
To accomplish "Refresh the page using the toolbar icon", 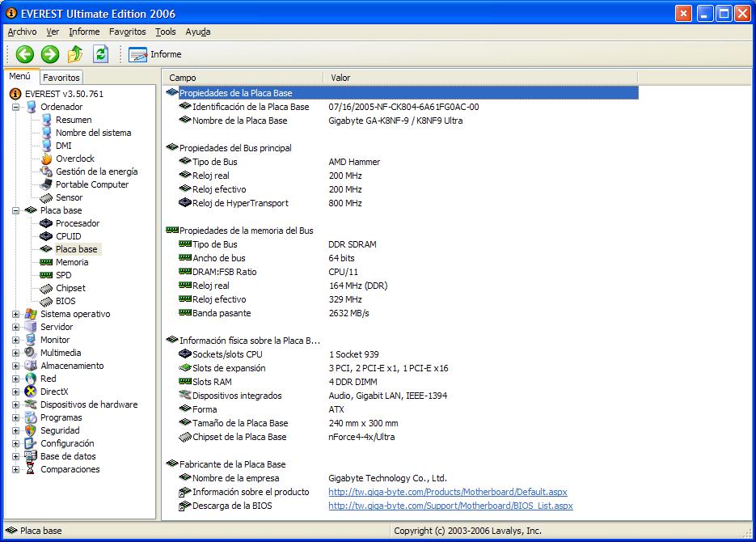I will (100, 54).
